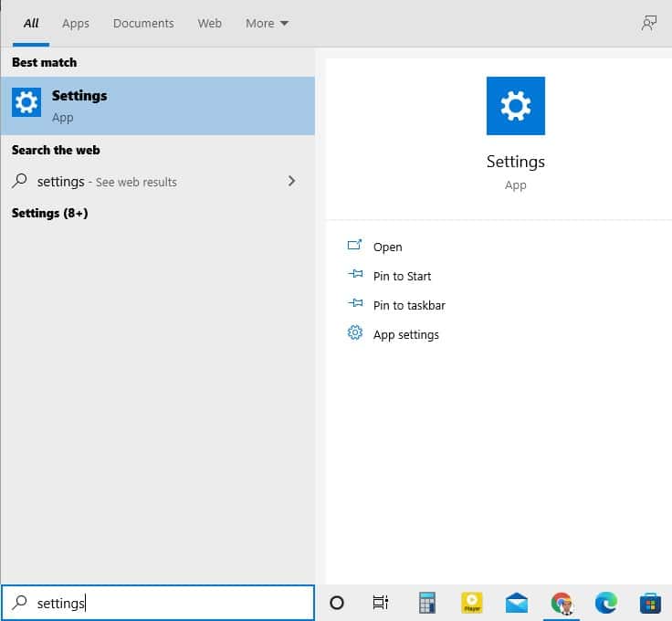Open the Mail app from taskbar
The image size is (672, 621).
[x=517, y=603]
